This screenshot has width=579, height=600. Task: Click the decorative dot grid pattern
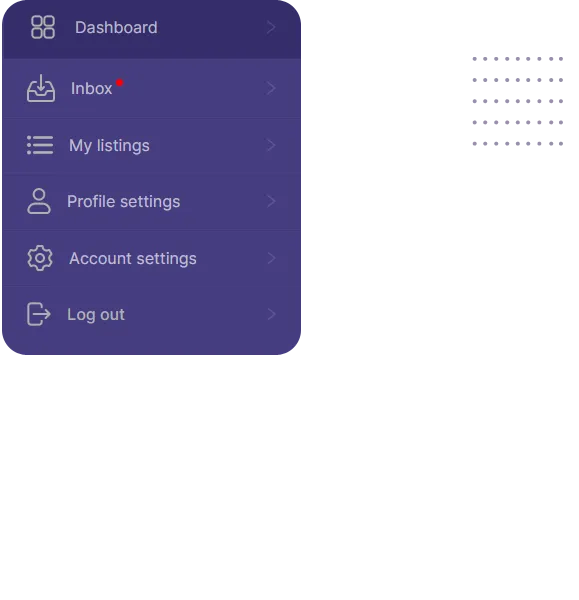518,101
